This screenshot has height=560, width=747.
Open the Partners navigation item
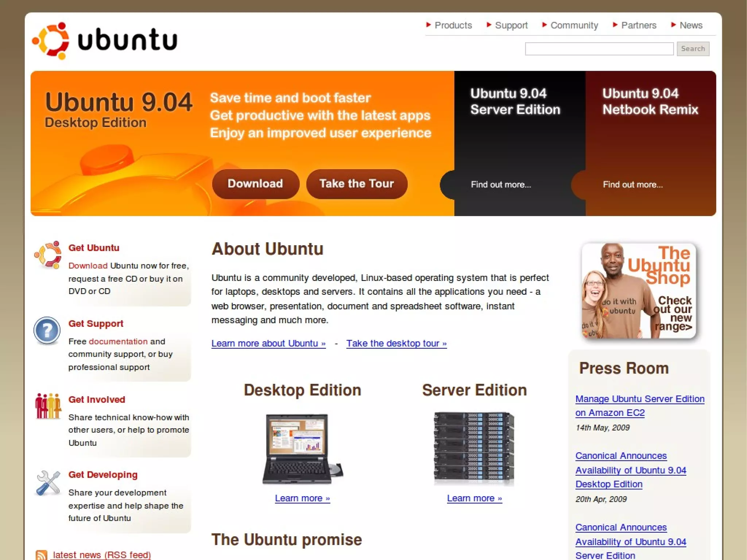[x=638, y=25]
